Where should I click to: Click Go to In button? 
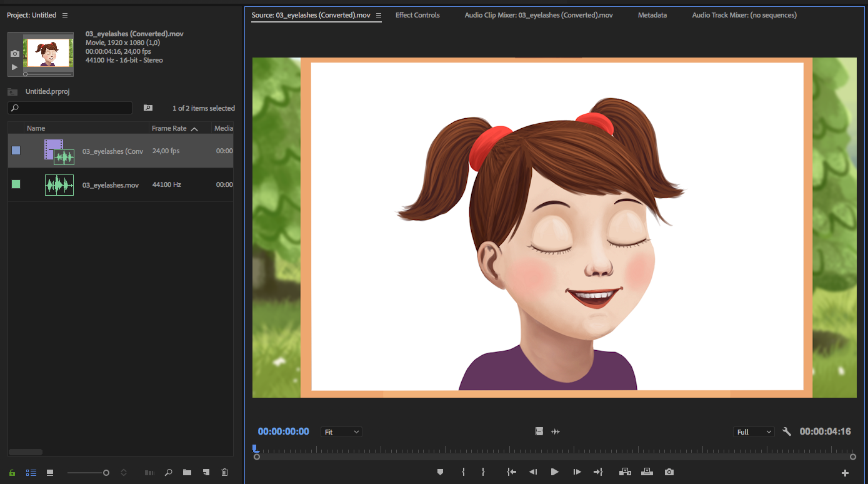click(512, 472)
